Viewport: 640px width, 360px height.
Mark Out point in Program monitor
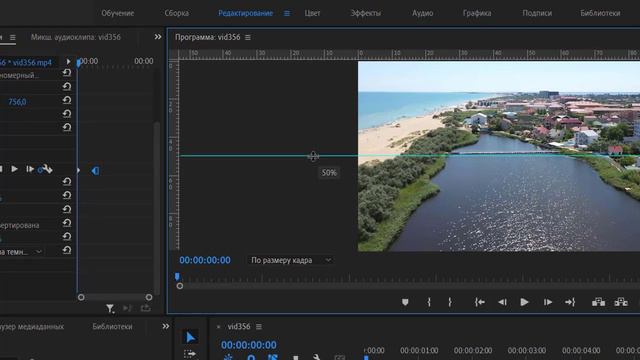[x=450, y=302]
